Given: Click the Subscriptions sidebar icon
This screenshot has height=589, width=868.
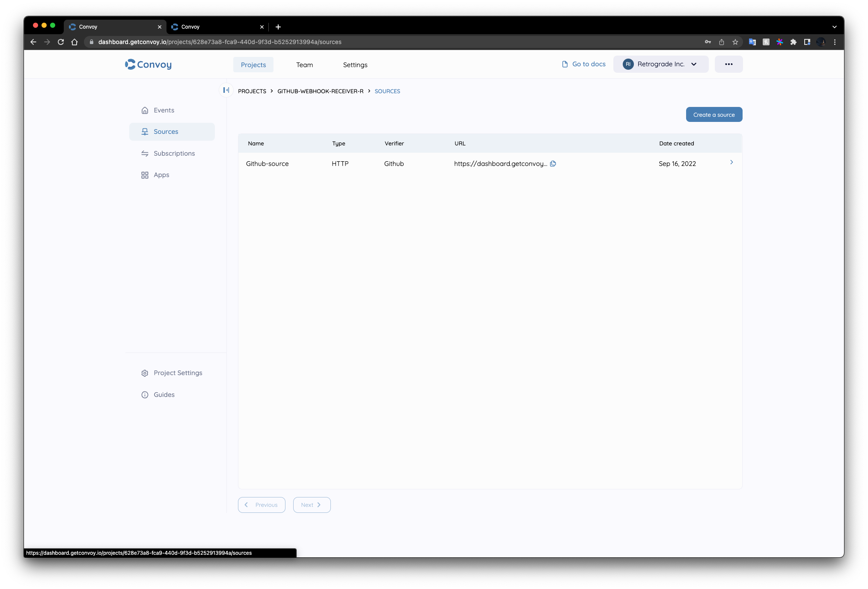Looking at the screenshot, I should [x=145, y=153].
